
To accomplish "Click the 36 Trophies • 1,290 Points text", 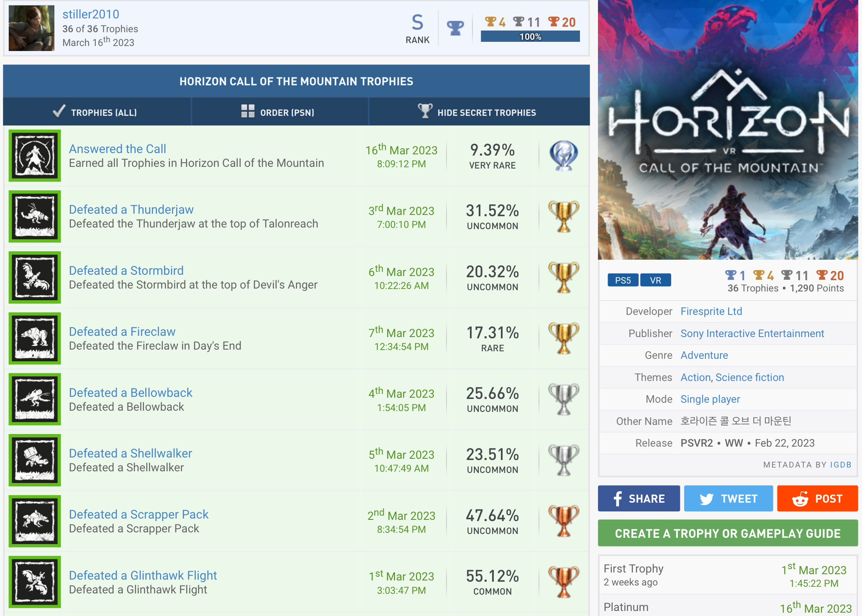I will (x=785, y=288).
